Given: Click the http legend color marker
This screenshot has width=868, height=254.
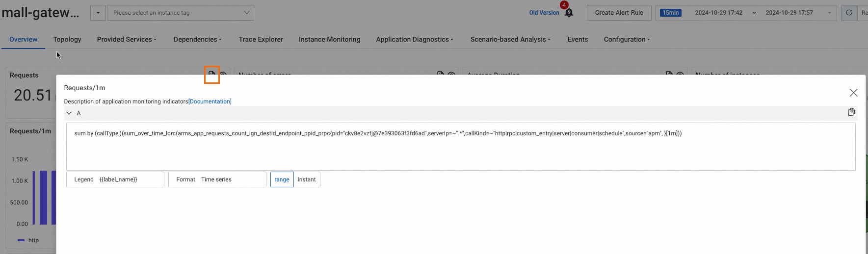Looking at the screenshot, I should point(21,240).
